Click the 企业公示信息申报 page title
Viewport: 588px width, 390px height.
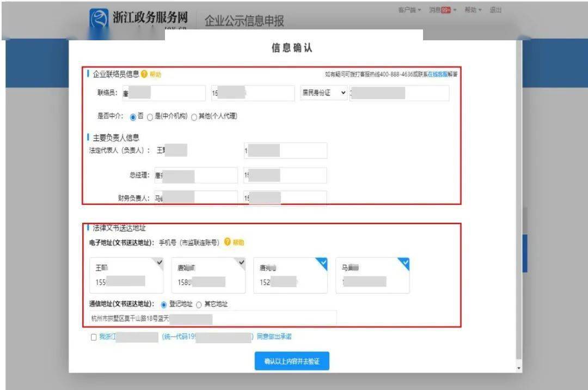(244, 21)
